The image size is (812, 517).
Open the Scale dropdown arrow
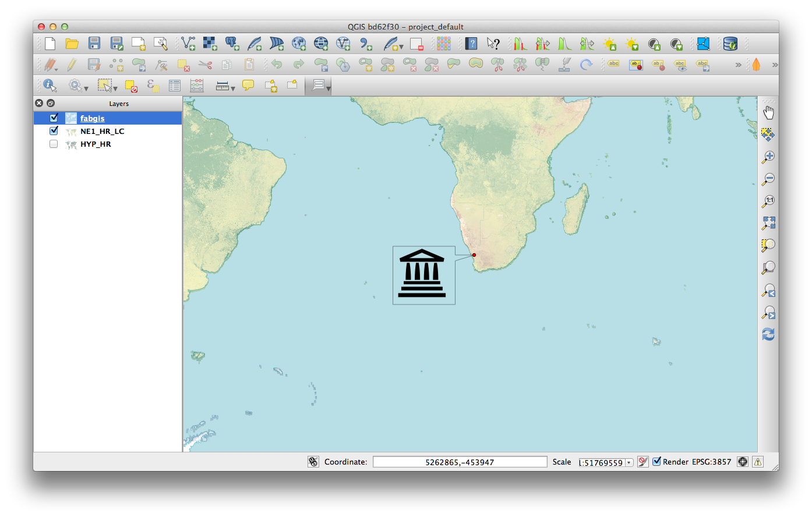point(629,463)
